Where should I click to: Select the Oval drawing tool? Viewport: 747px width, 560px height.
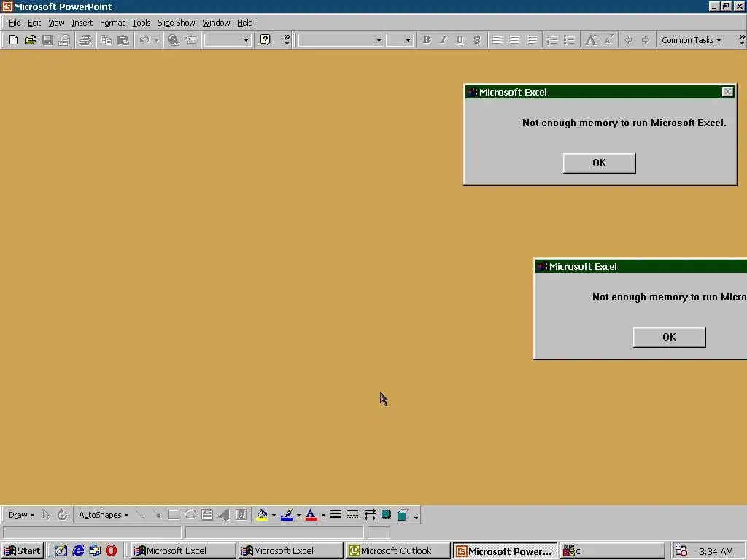(x=190, y=515)
